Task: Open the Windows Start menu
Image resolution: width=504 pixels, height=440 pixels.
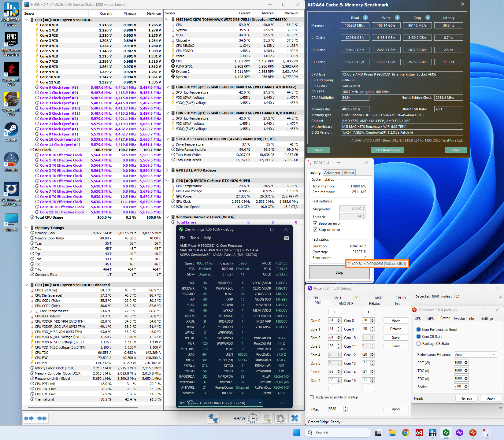Action: tap(297, 433)
